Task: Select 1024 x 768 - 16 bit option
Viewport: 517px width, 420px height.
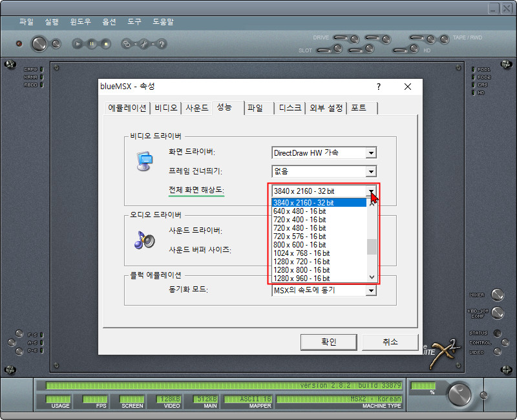Action: pyautogui.click(x=319, y=253)
